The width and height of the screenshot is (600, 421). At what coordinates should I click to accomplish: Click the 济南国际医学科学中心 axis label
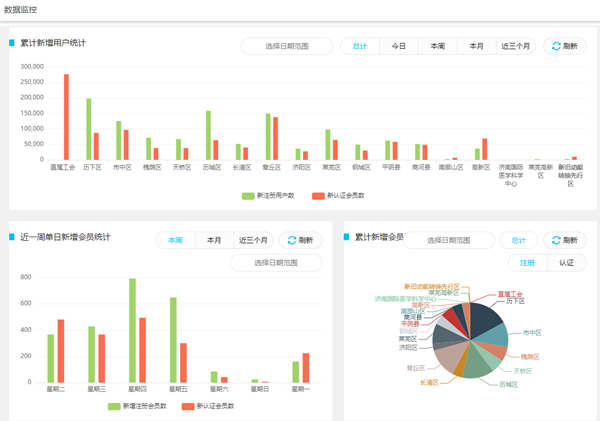(511, 175)
